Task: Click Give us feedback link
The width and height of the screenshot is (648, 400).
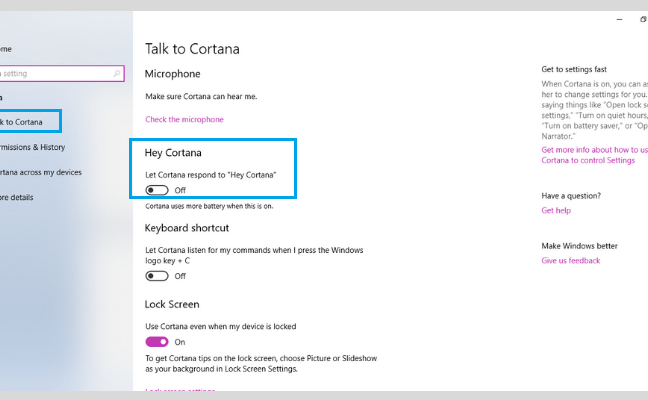Action: coord(571,260)
